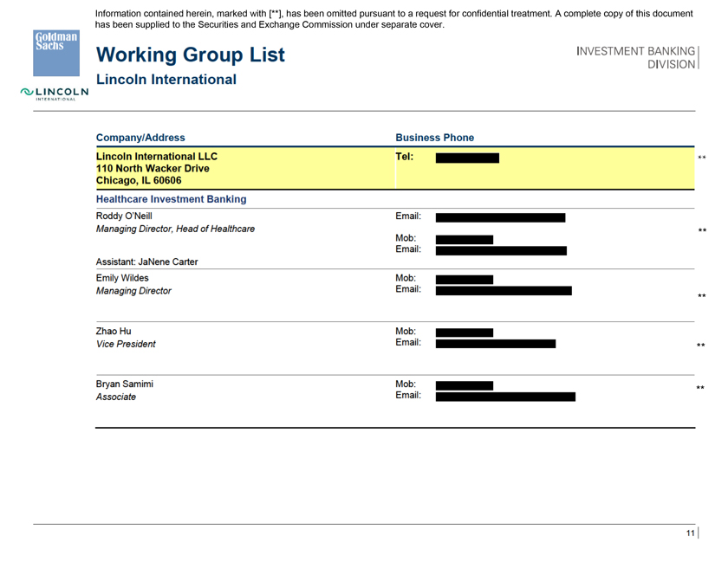Click the redacted Tel number bar
This screenshot has width=728, height=562.
tap(467, 158)
